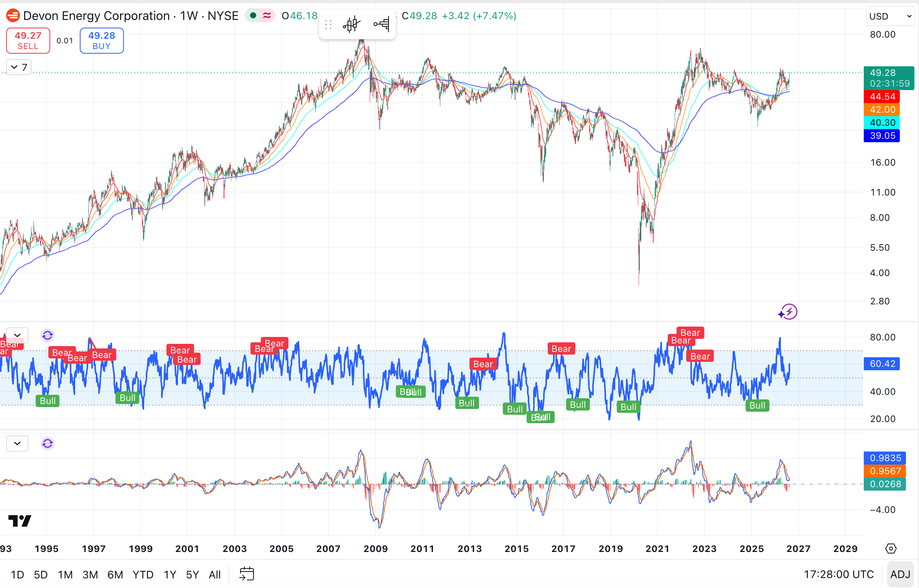Open symbol search via Devon Energy Corporation title

click(x=96, y=16)
